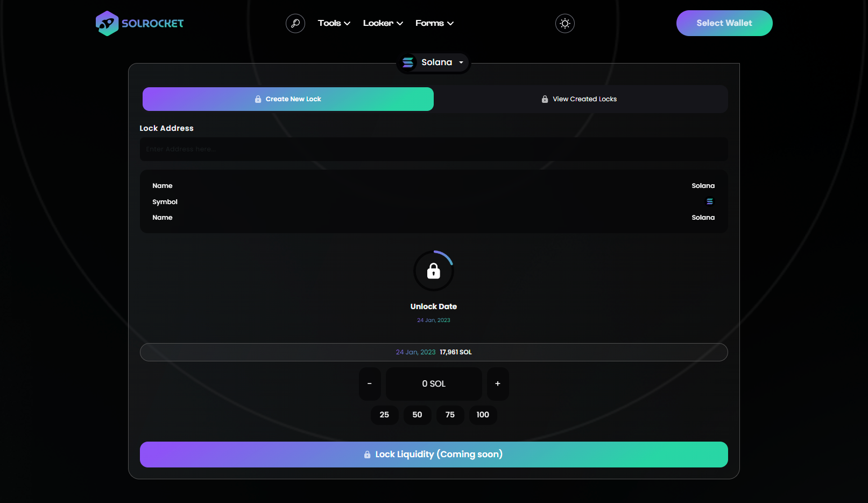Expand the Tools dropdown menu

point(334,23)
